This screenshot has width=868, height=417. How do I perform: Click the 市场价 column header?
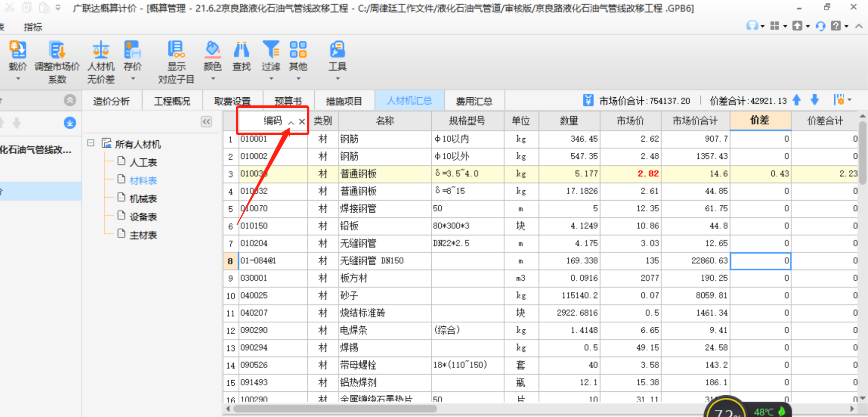(630, 121)
